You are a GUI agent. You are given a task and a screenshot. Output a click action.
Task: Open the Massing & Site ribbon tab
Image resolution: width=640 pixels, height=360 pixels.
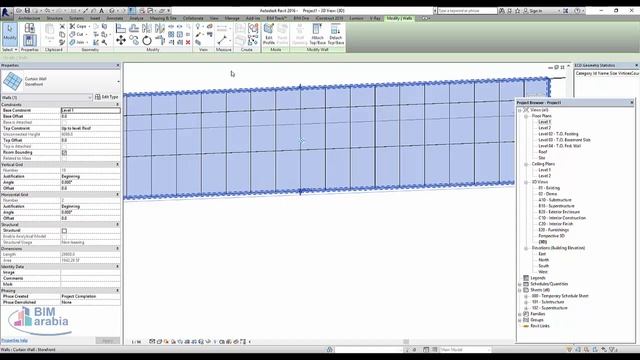pos(163,18)
